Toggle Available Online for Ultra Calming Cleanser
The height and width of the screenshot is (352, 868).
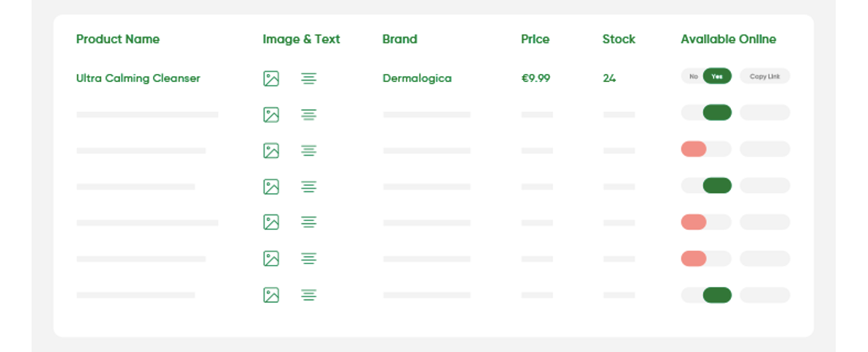click(x=706, y=76)
